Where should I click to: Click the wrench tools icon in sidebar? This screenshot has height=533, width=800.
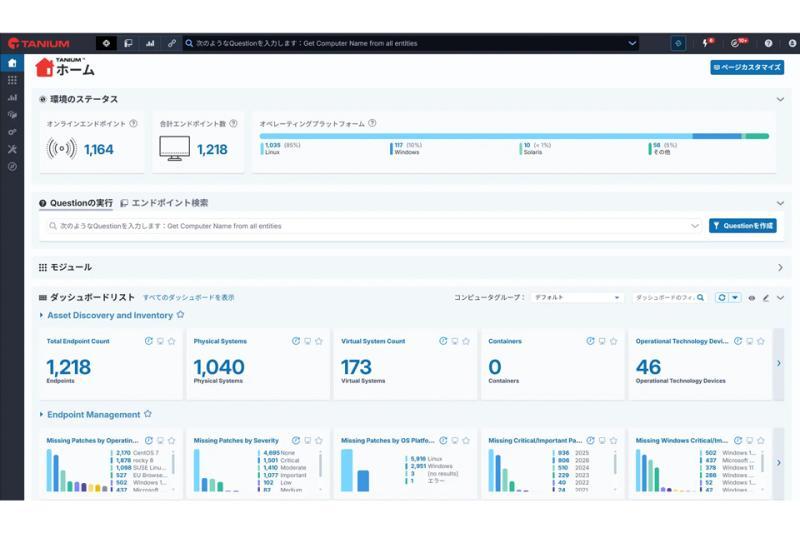[12, 149]
